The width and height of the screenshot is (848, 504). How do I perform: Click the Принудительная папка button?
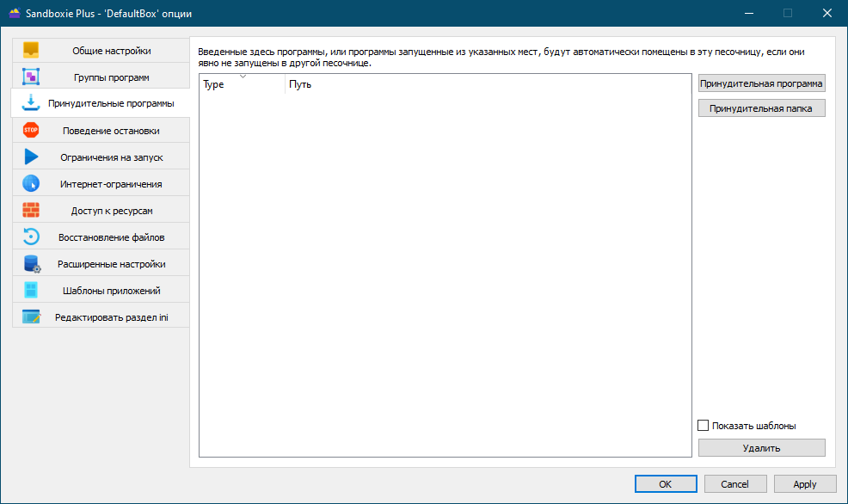761,108
